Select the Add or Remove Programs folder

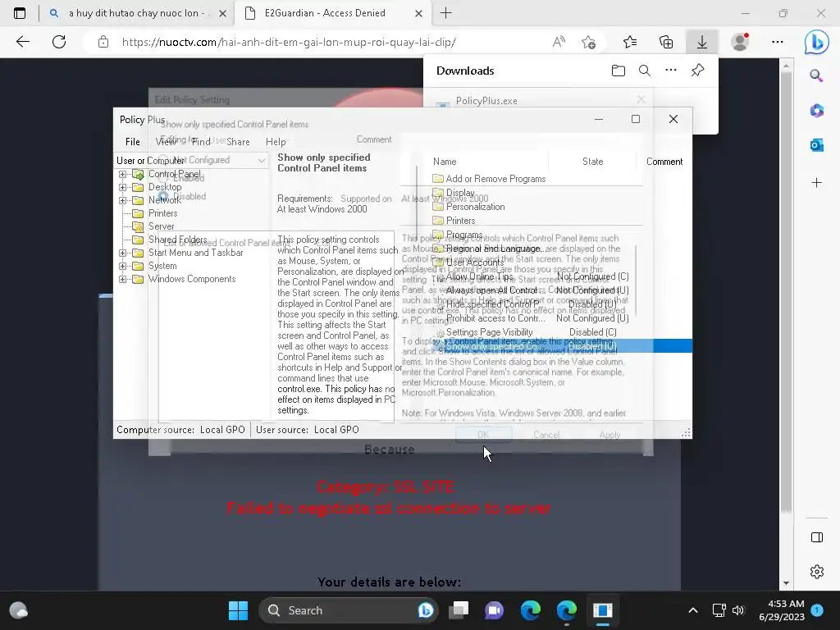coord(495,179)
